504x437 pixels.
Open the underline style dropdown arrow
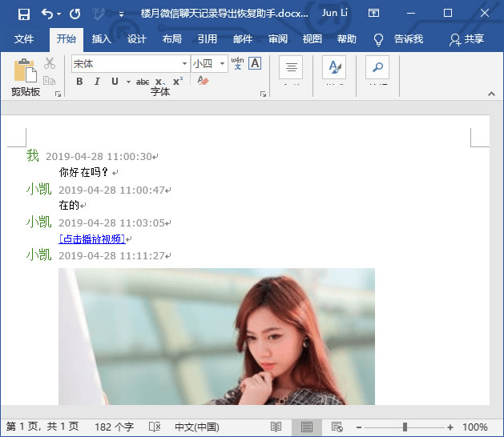pyautogui.click(x=128, y=82)
